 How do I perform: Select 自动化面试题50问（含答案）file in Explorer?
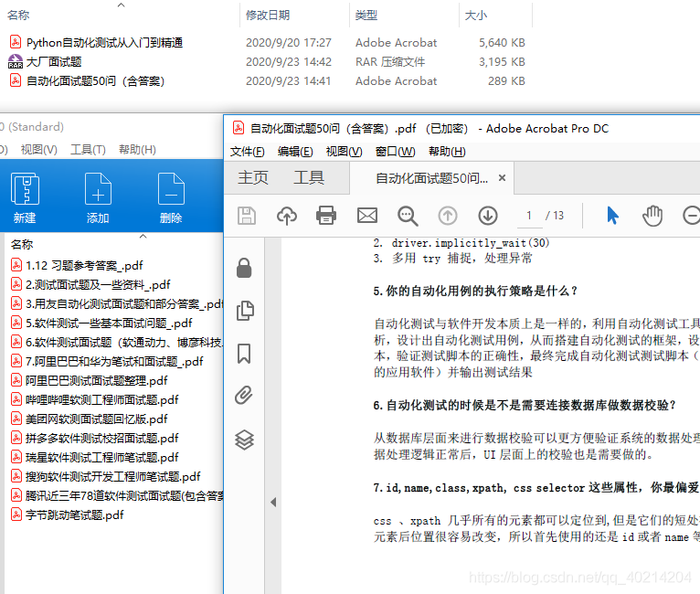[x=96, y=80]
